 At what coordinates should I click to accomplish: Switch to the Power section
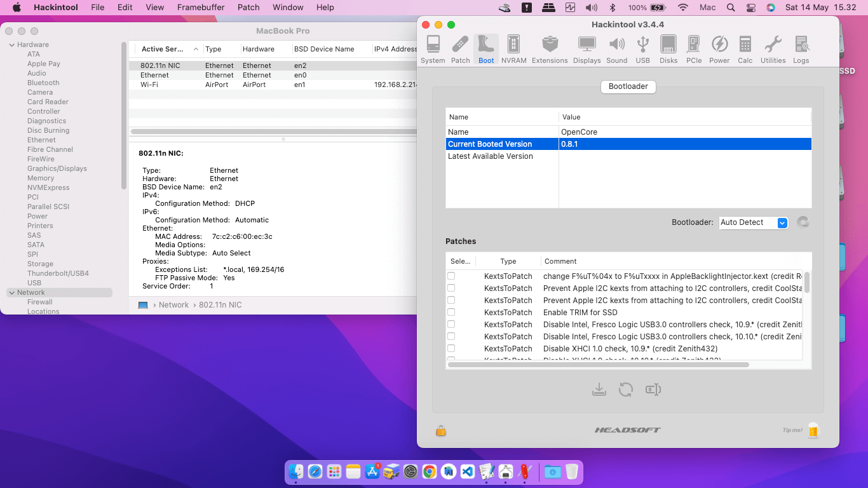coord(719,50)
